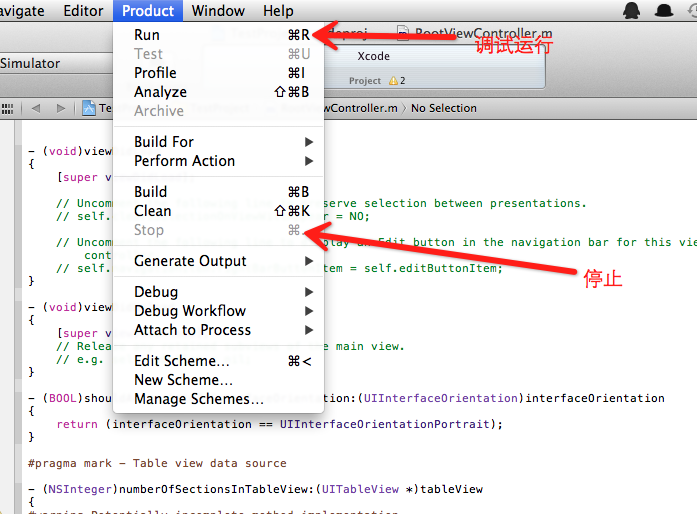This screenshot has width=697, height=514.
Task: Click the project warning triangle icon
Action: 392,80
